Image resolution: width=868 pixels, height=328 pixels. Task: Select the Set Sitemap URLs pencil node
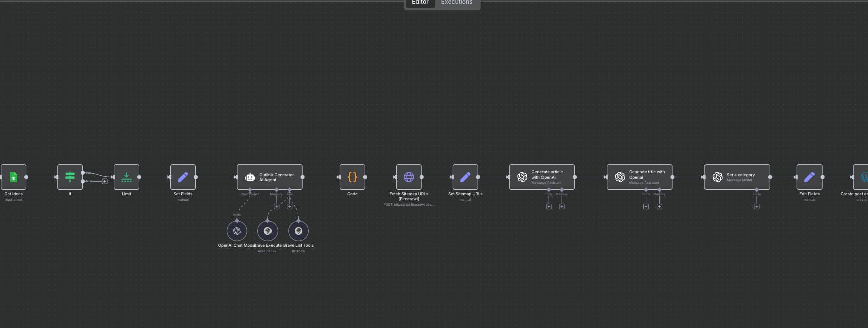(465, 177)
